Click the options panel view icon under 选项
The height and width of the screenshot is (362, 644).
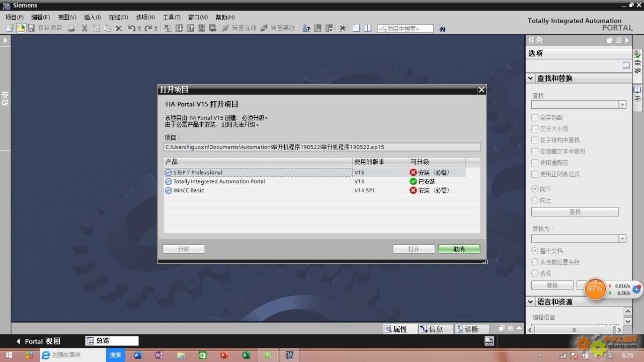pyautogui.click(x=626, y=65)
